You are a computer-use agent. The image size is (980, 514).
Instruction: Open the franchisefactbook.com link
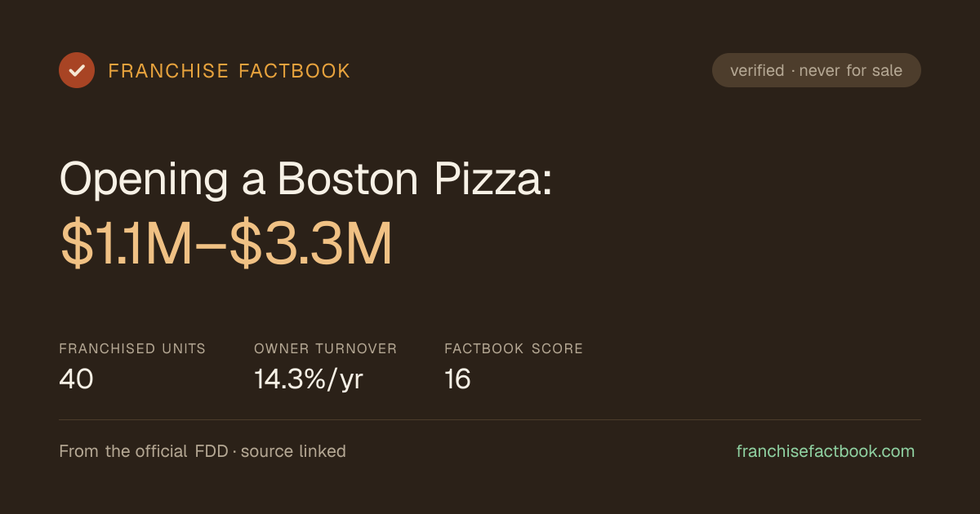click(x=826, y=451)
